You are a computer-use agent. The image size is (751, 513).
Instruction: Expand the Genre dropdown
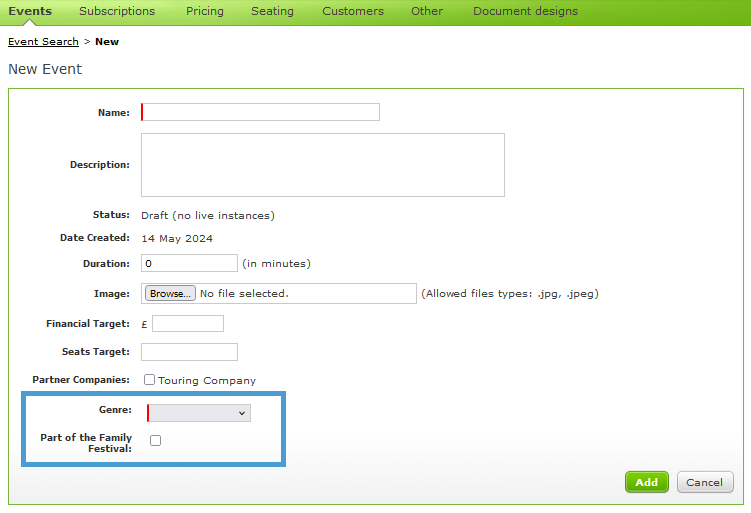coord(199,413)
